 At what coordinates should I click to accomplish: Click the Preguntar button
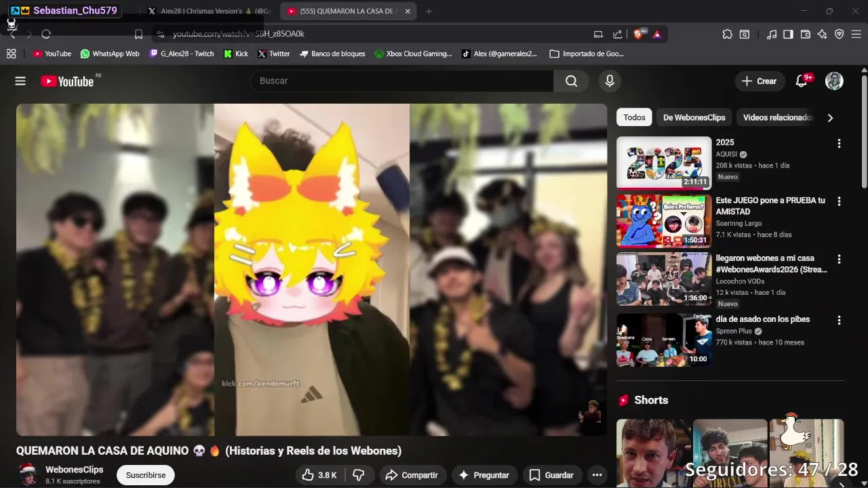[x=484, y=475]
